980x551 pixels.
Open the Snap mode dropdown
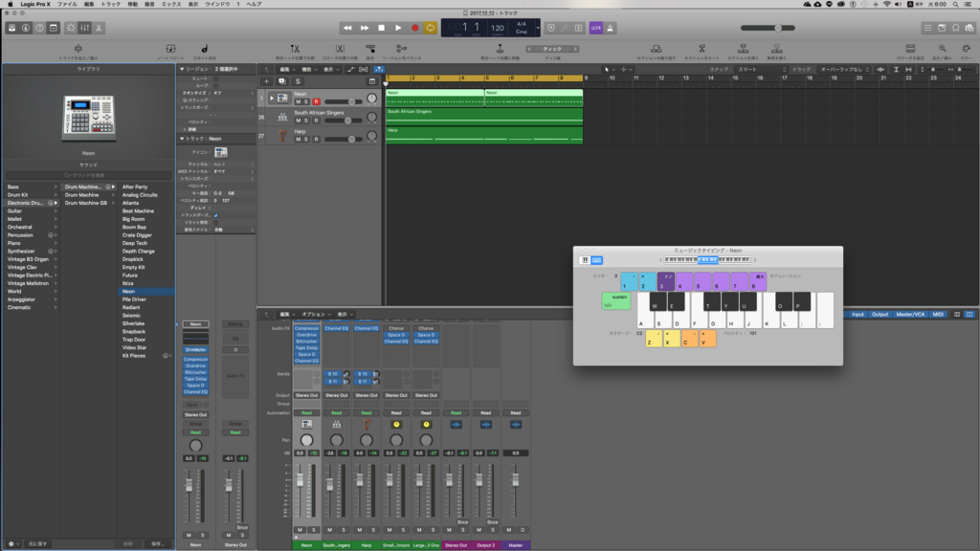(761, 69)
